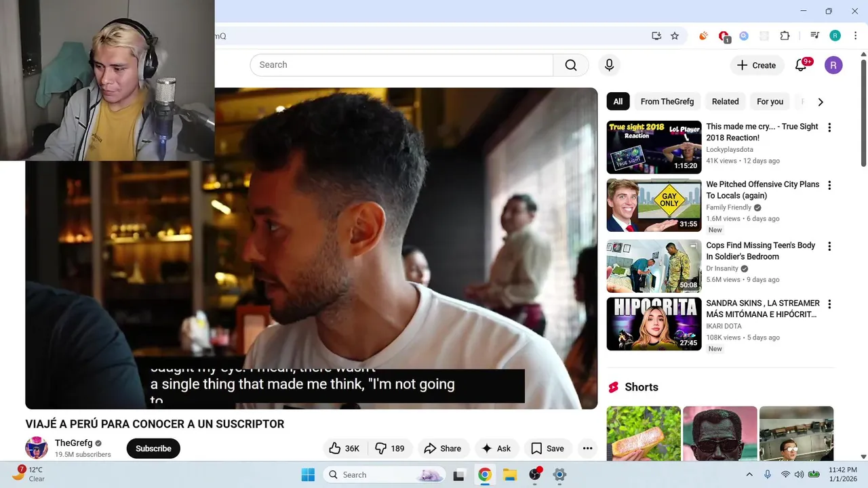Dislike the video with the thumbs-down button
Viewport: 868px width, 488px height.
point(390,448)
